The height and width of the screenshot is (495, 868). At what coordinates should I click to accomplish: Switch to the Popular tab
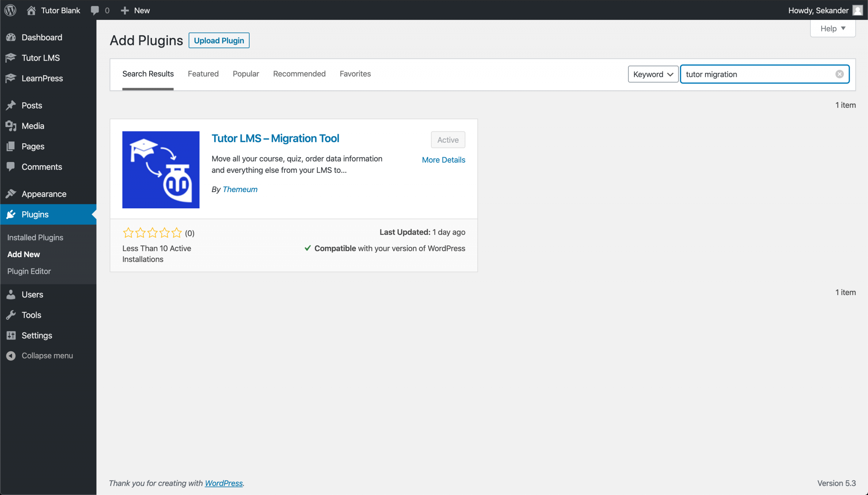coord(246,74)
